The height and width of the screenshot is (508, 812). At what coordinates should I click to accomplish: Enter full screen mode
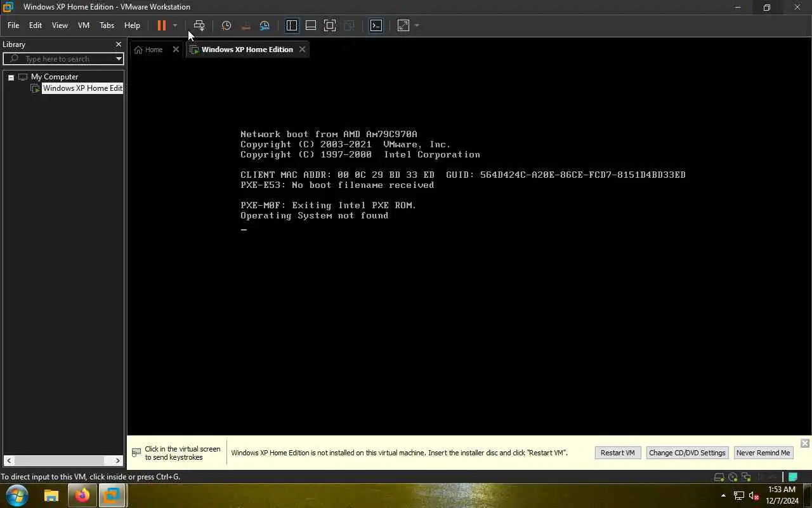330,25
